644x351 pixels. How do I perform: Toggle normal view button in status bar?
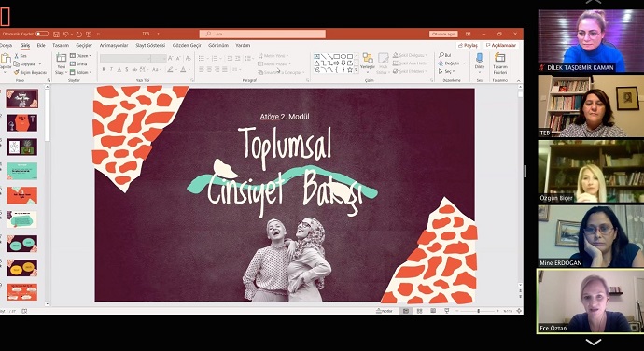click(406, 311)
